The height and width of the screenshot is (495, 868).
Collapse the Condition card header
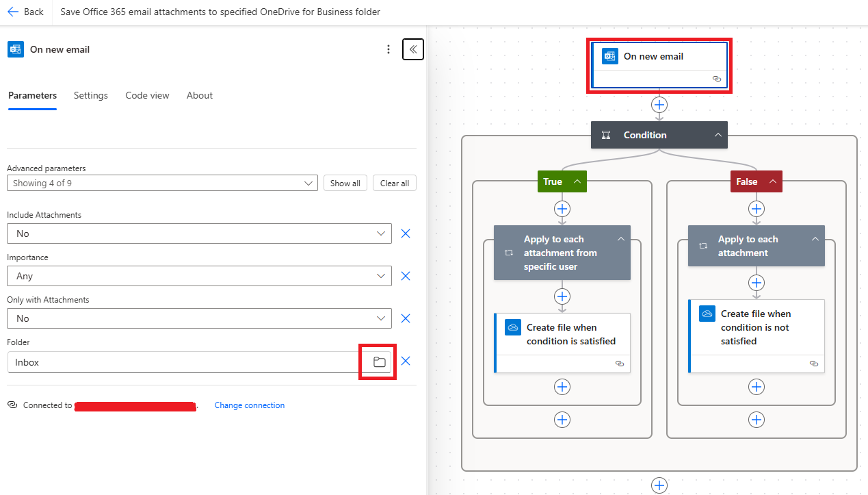717,135
